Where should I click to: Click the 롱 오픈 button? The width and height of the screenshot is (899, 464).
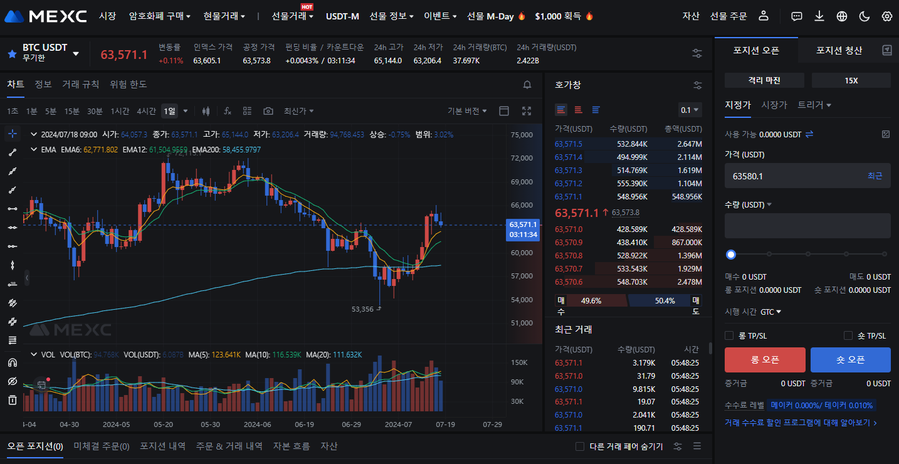point(765,360)
